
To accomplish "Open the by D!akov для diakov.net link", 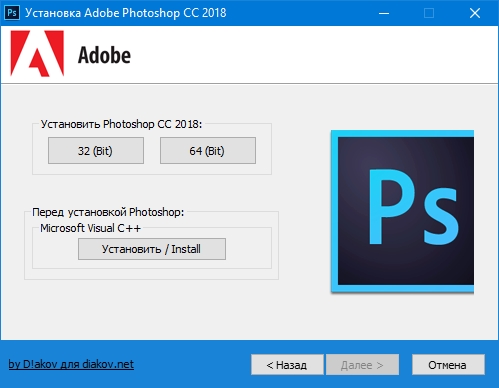I will [x=71, y=364].
